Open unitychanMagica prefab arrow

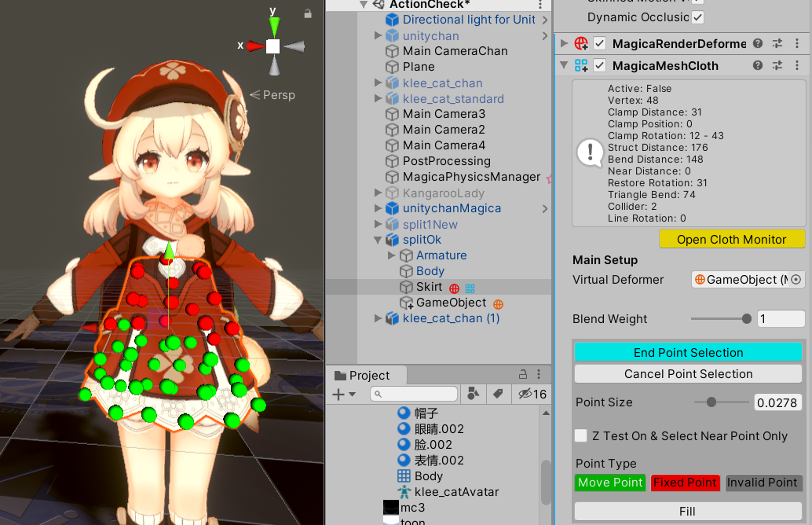tap(545, 208)
